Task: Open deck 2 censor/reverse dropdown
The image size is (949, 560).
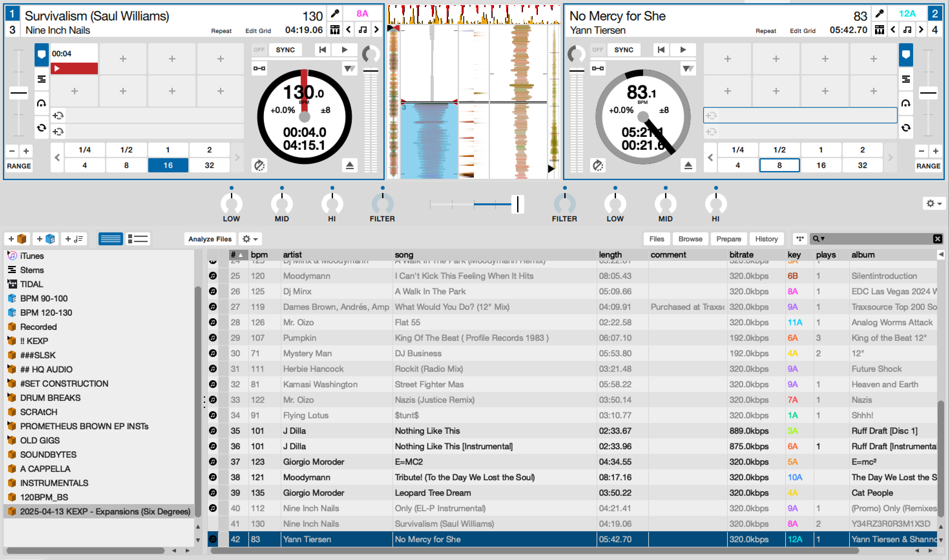Action: click(x=688, y=68)
